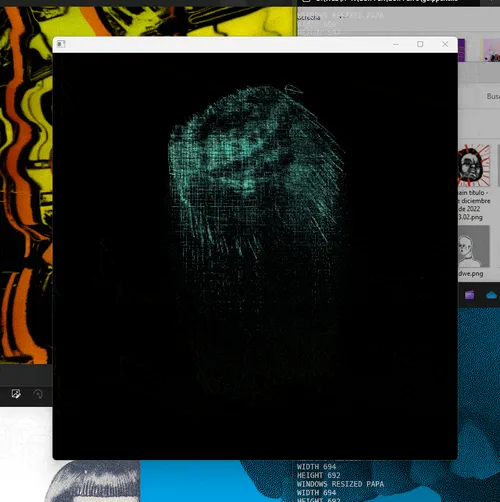Viewport: 500px width, 502px height.
Task: Select the red-rays face image thumbnail
Action: pos(474,165)
